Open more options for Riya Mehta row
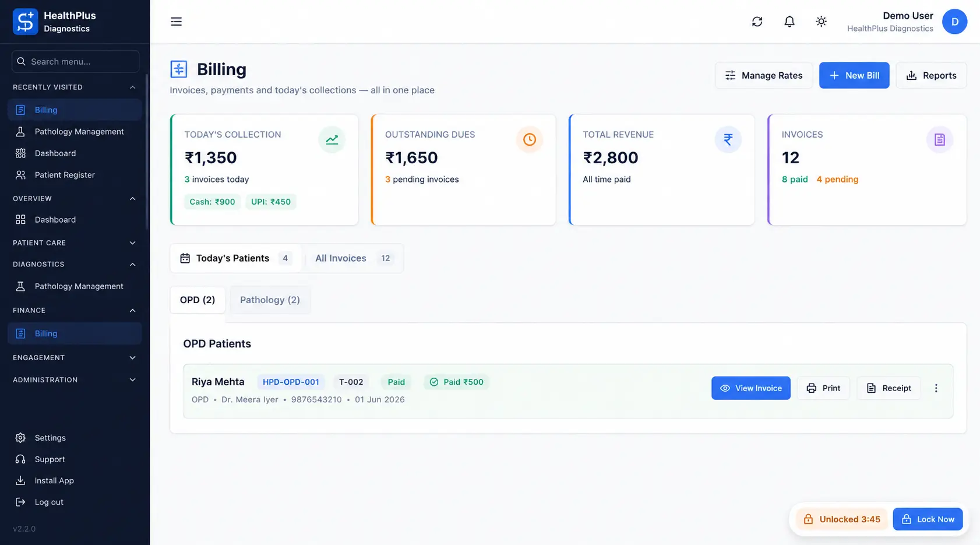Image resolution: width=980 pixels, height=545 pixels. tap(936, 388)
